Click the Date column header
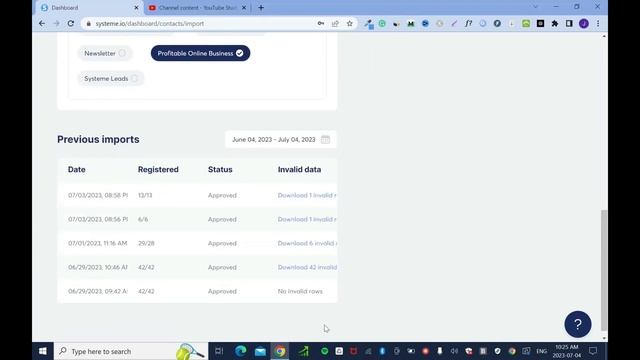 (x=77, y=169)
